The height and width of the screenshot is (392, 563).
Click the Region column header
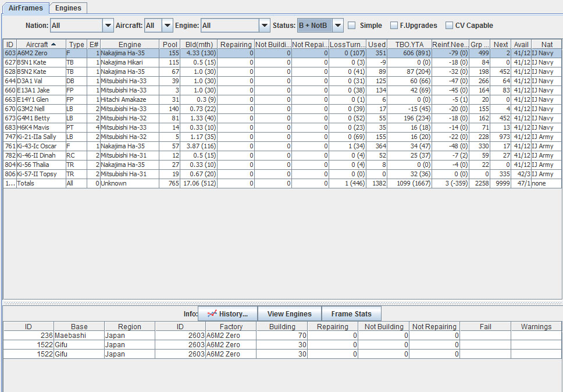click(130, 327)
